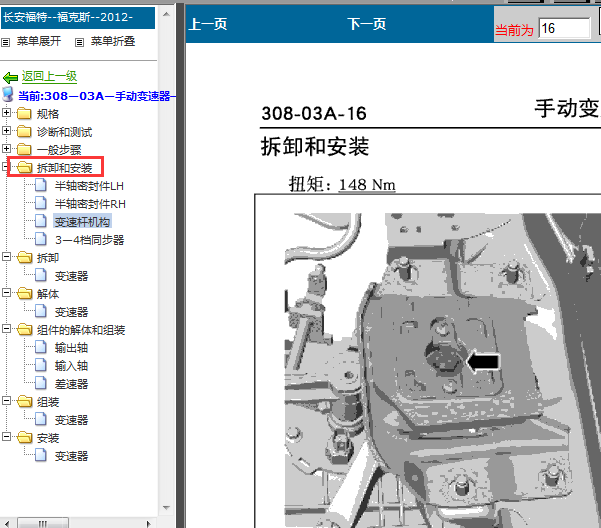Screen dimensions: 601x528
Task: Click the page number field showing 16
Action: click(x=564, y=28)
